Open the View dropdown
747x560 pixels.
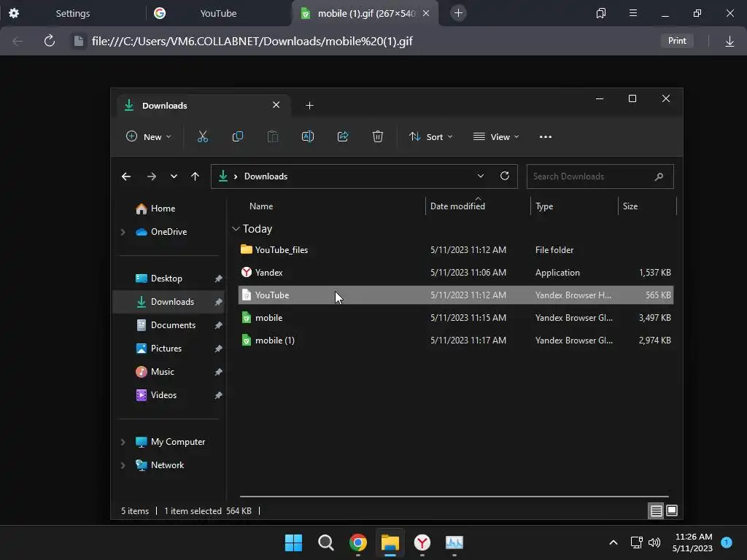point(496,136)
